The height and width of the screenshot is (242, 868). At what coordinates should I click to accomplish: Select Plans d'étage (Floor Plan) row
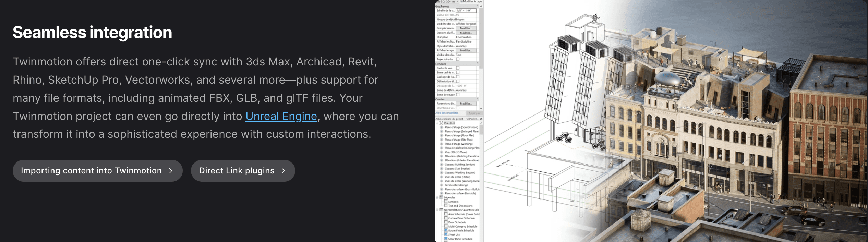pyautogui.click(x=459, y=135)
